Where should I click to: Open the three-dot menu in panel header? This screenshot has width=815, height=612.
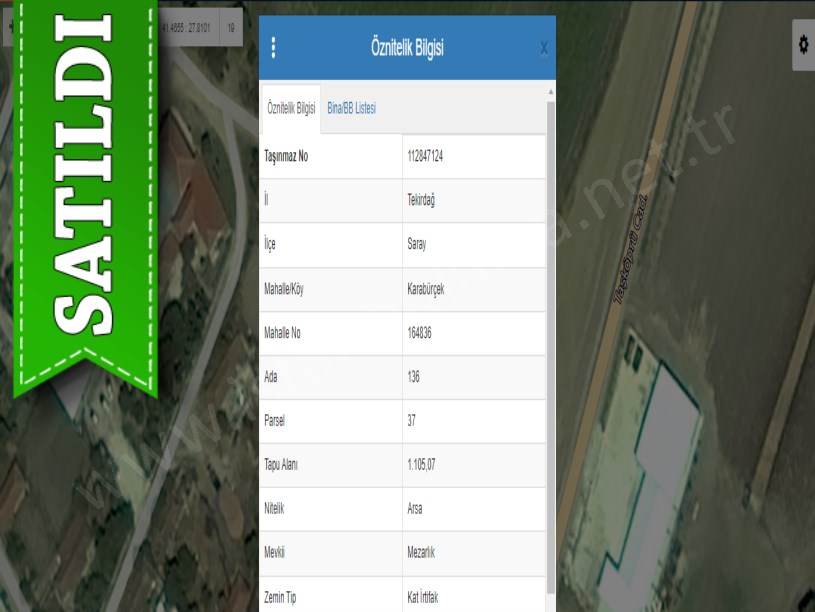(x=274, y=48)
